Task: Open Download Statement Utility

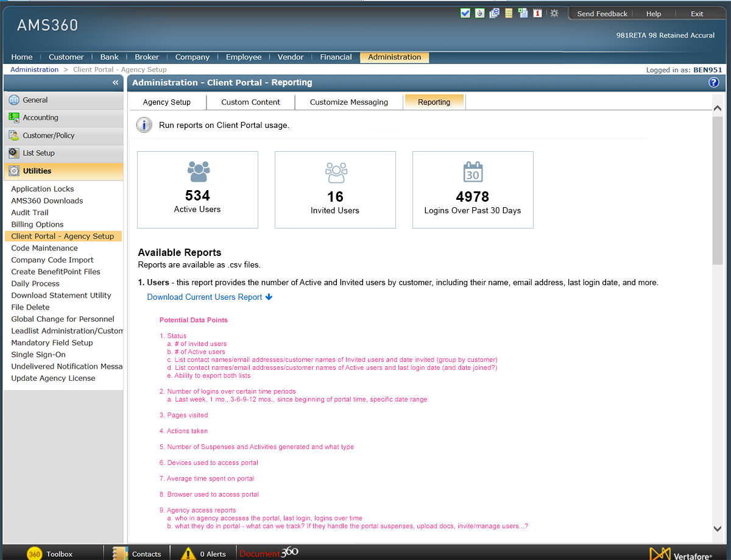Action: [x=61, y=296]
